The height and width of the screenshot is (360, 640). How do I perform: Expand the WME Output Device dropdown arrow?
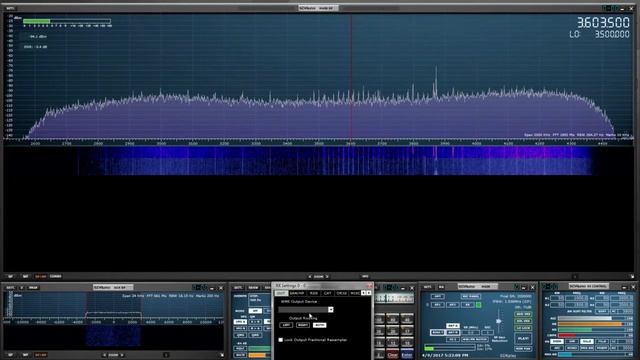331,309
